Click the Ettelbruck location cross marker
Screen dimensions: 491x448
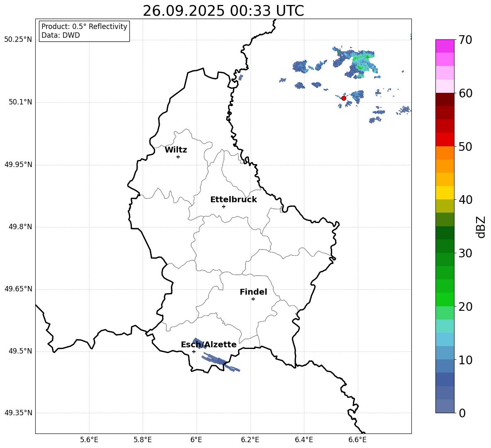[x=224, y=206]
